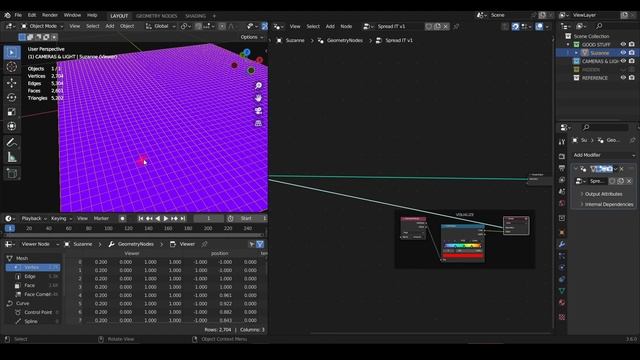Open the Global transform orientation dropdown
Screen dimensions: 640x360
160,26
